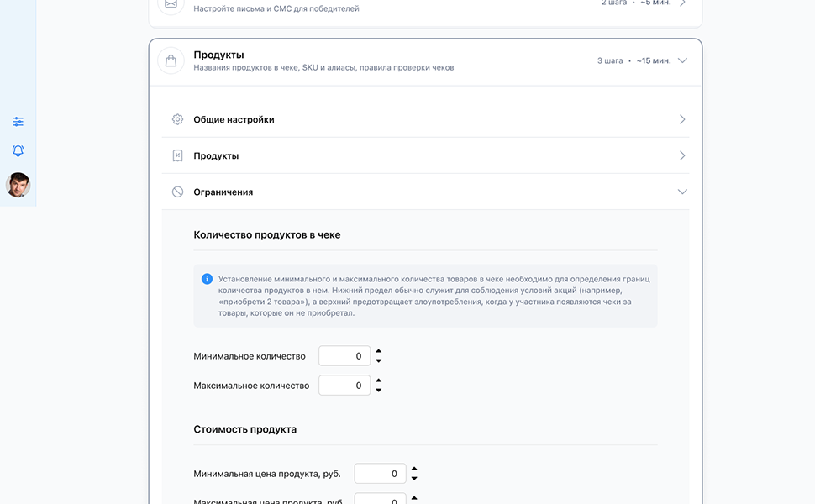
Task: Click the envelope icon in top card
Action: 171,3
